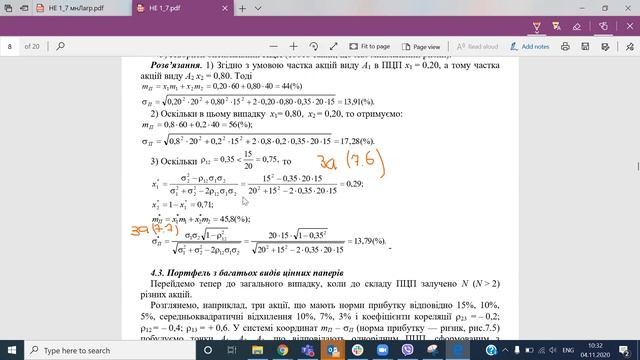The height and width of the screenshot is (360, 640).
Task: Set these tabs aside
Action: tap(24, 8)
